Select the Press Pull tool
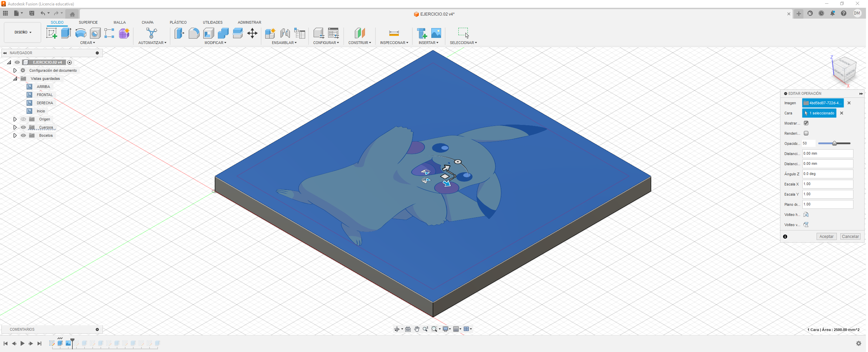The width and height of the screenshot is (868, 352). point(179,33)
